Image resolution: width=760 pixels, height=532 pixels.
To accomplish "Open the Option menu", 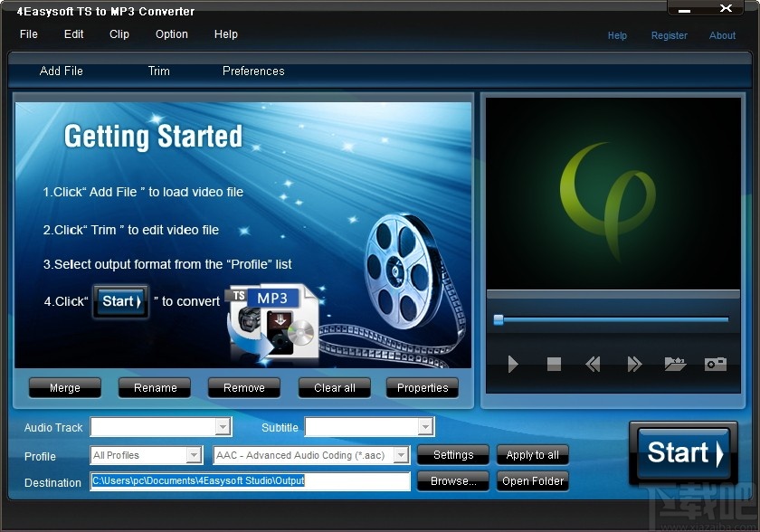I will tap(171, 34).
